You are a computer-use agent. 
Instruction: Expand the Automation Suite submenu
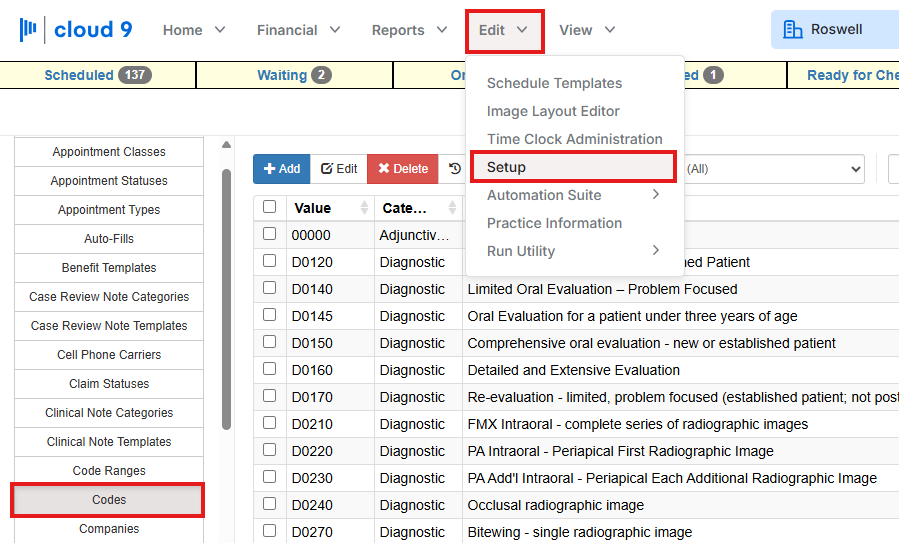tap(573, 195)
